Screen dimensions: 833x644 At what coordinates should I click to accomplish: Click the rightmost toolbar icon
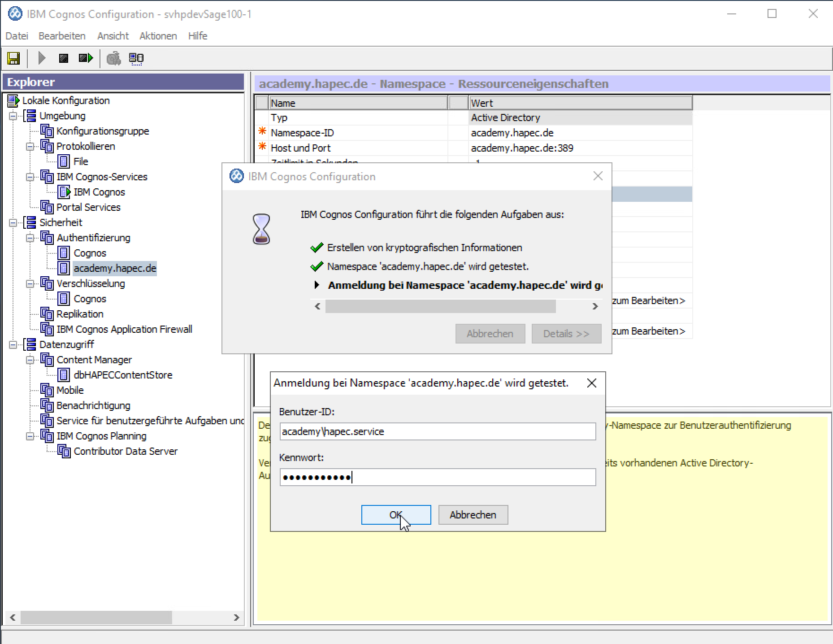click(136, 58)
